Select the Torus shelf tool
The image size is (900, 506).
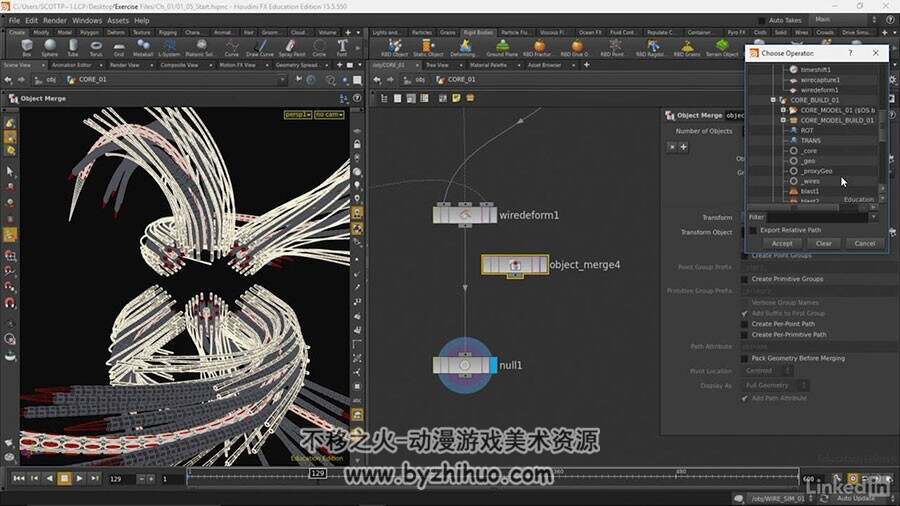click(96, 48)
